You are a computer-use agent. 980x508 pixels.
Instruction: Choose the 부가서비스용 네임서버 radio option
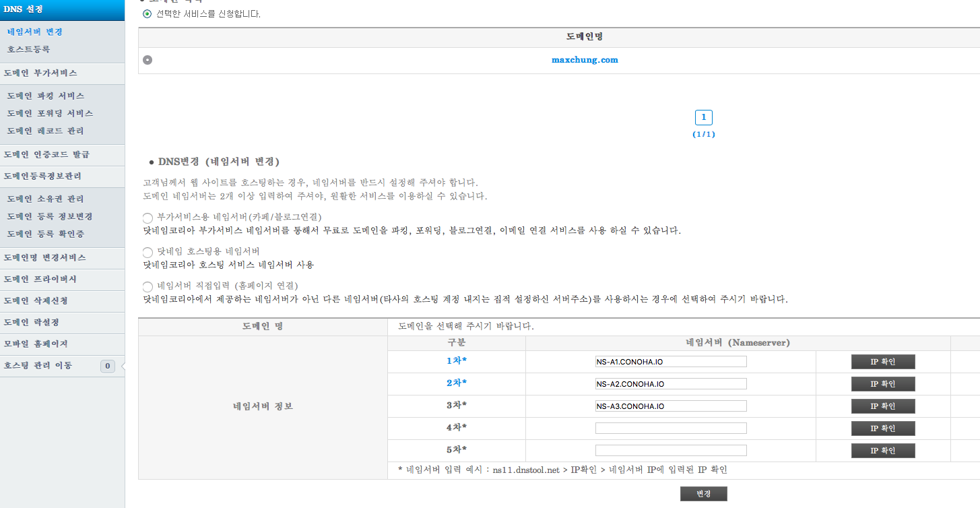pyautogui.click(x=148, y=218)
